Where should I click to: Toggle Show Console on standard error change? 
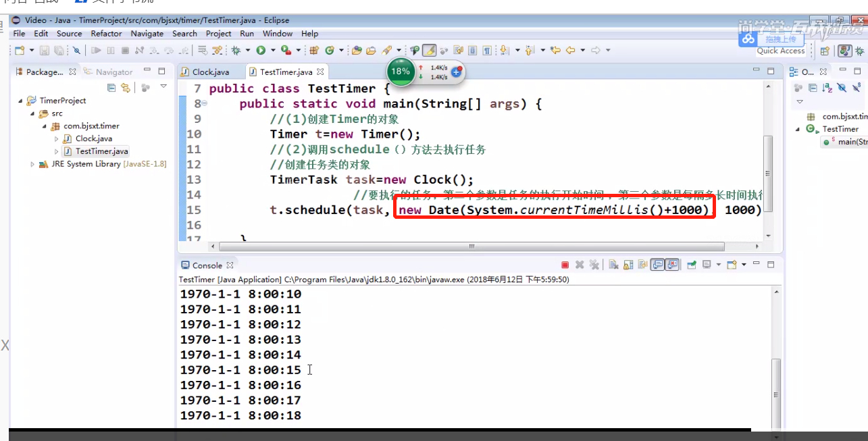pyautogui.click(x=672, y=265)
